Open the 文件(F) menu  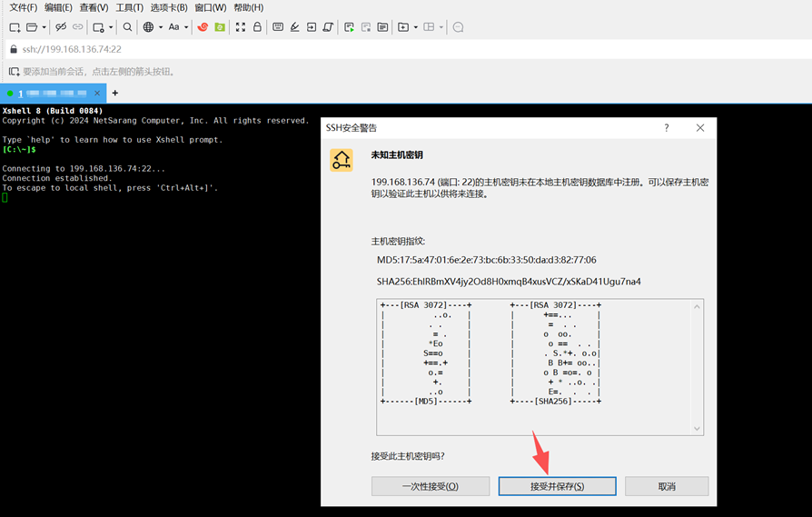tap(23, 8)
